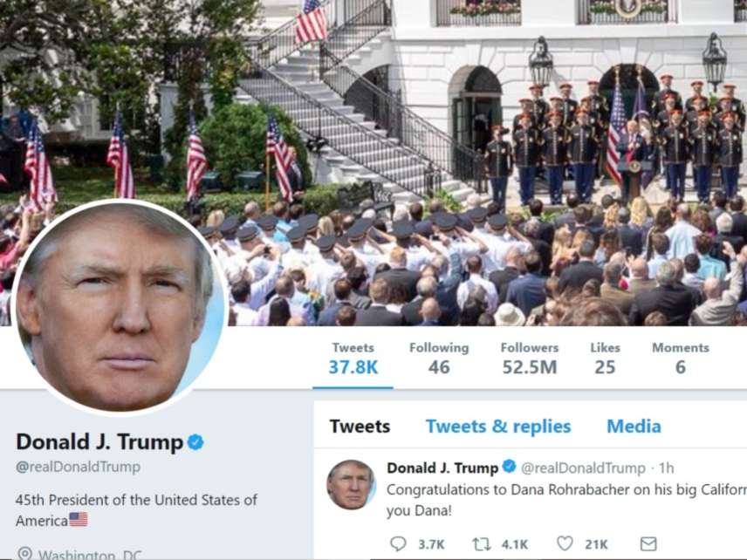Click the @realDonaldTrump handle under profile name

[x=79, y=467]
